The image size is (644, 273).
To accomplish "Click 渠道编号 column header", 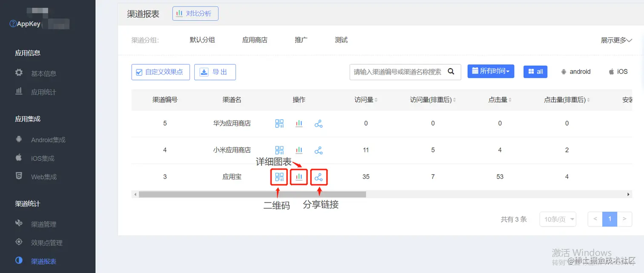I will pyautogui.click(x=165, y=100).
